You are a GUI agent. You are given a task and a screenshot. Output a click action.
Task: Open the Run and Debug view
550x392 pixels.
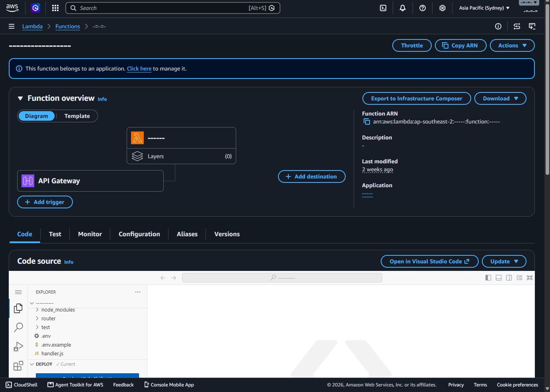click(x=18, y=347)
